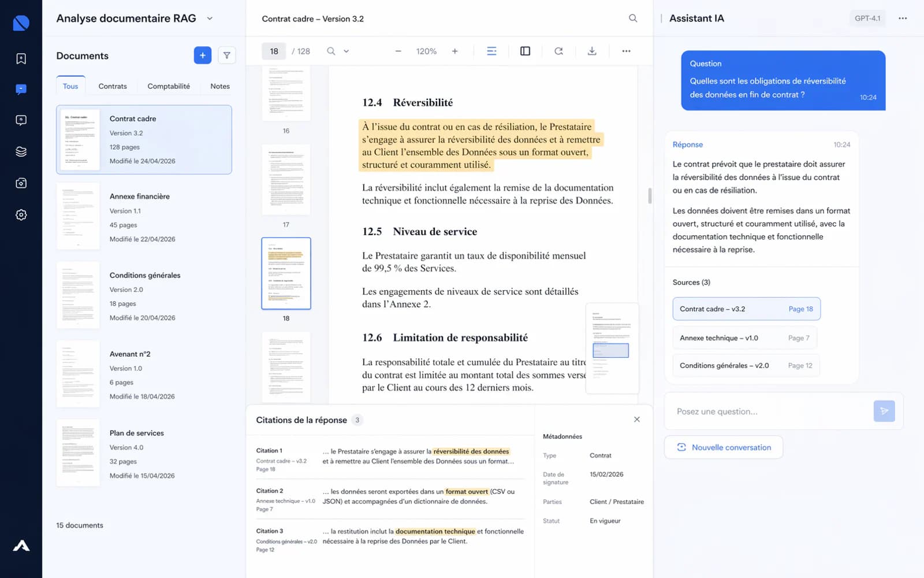Start a Nouvelle conversation
The height and width of the screenshot is (578, 924).
click(724, 447)
